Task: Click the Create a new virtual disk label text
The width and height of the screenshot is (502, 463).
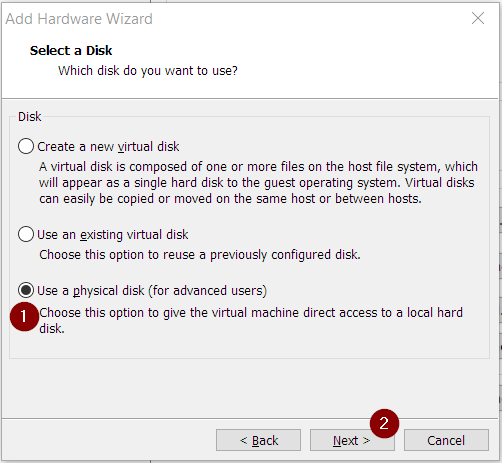Action: click(108, 147)
